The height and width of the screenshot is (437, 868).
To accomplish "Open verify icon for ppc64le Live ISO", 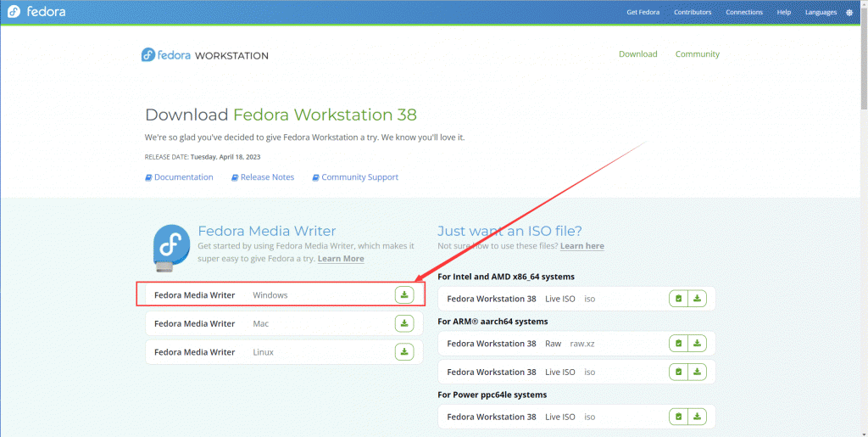I will coord(678,417).
